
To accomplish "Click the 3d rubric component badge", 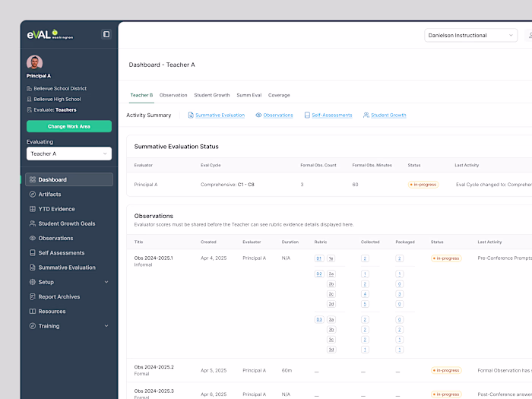I will pyautogui.click(x=331, y=350).
